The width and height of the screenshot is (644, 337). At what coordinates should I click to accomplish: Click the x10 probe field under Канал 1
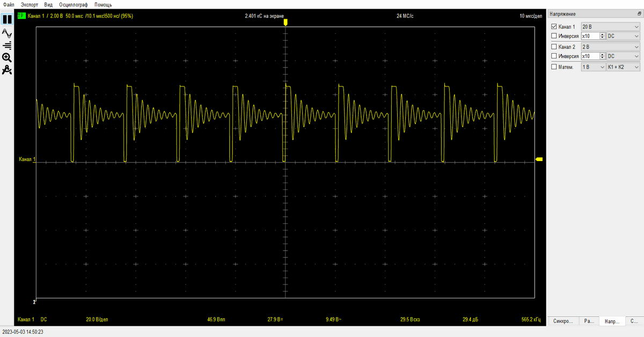coord(590,36)
